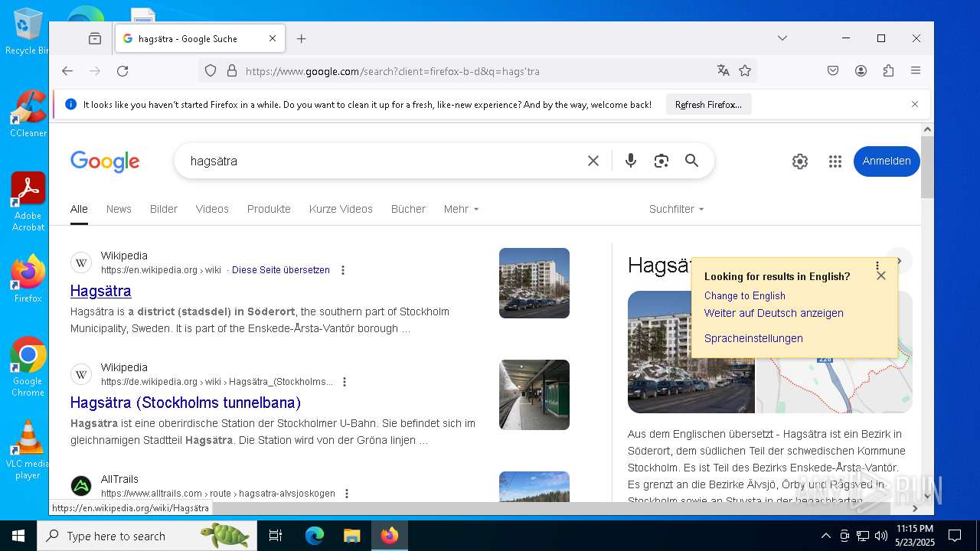Open the Hagsätra Wikipedia result link

tap(100, 291)
